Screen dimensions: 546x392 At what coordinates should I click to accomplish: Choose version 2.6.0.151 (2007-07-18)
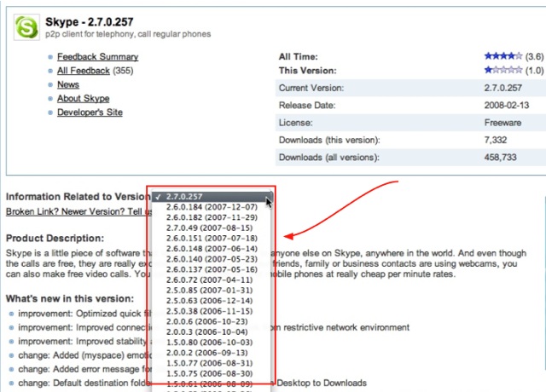pos(212,239)
